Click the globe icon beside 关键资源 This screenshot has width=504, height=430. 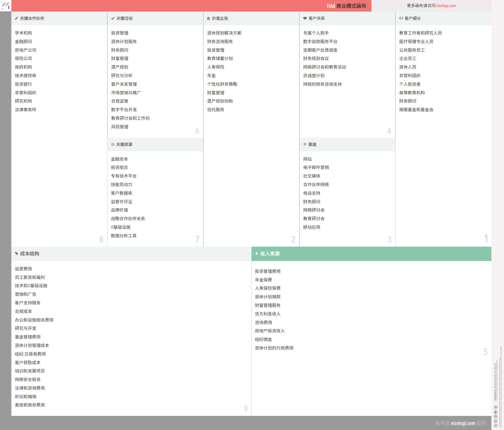point(113,145)
